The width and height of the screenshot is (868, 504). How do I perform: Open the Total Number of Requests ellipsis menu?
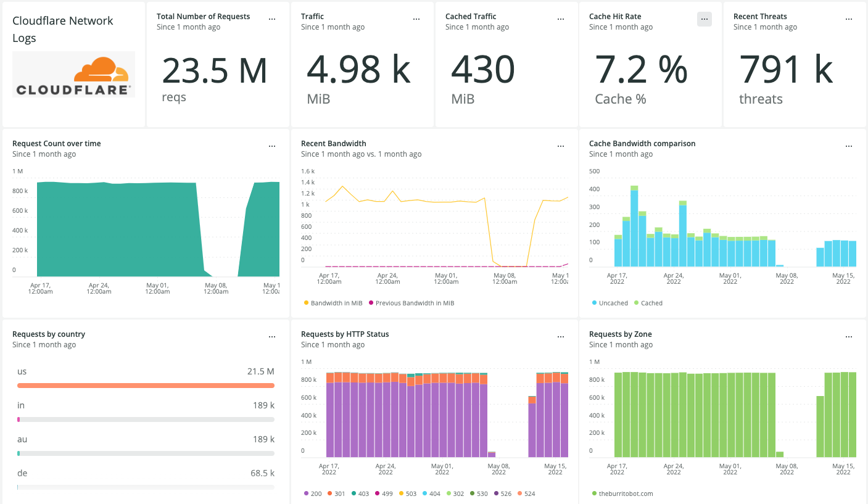coord(272,19)
